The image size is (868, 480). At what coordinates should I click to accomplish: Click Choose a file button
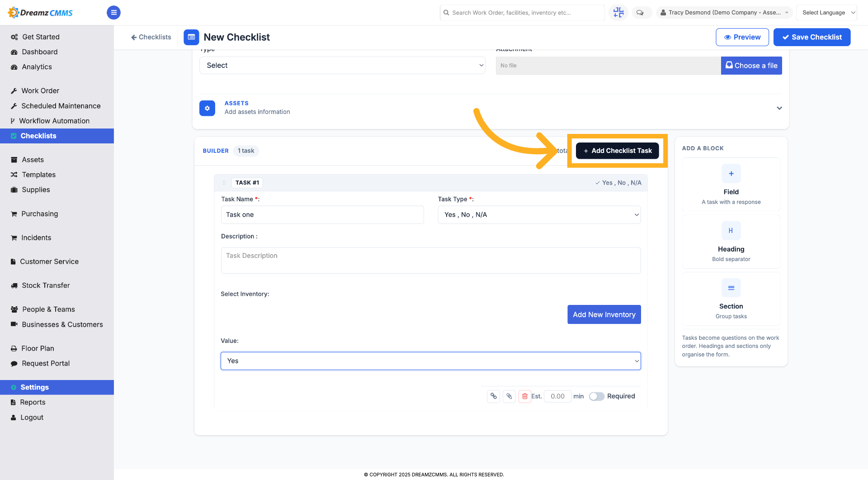(751, 66)
